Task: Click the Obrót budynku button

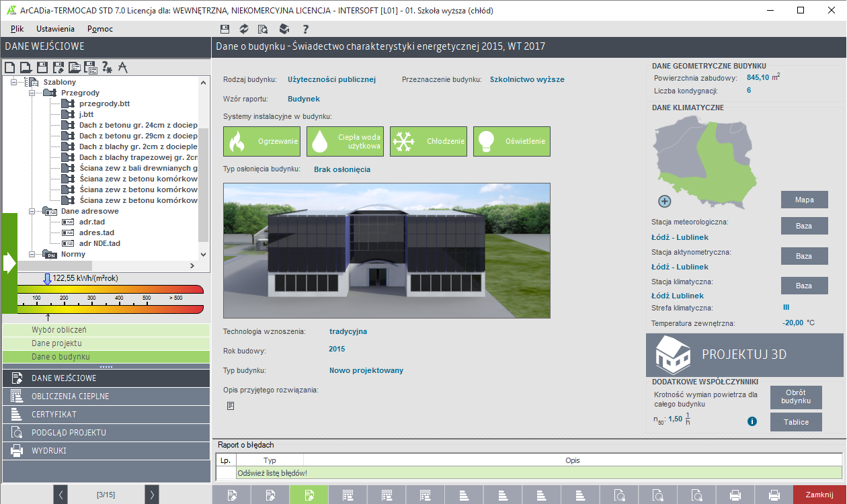Action: point(796,397)
